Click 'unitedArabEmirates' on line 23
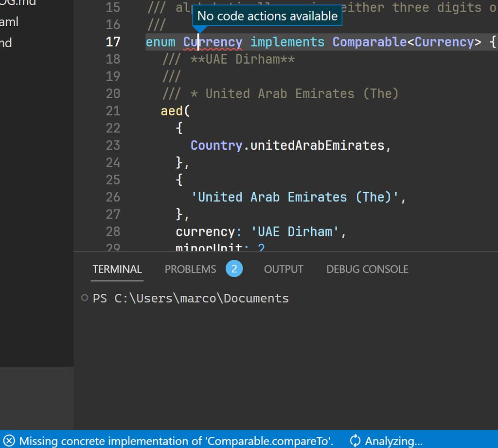498x448 pixels. 317,145
